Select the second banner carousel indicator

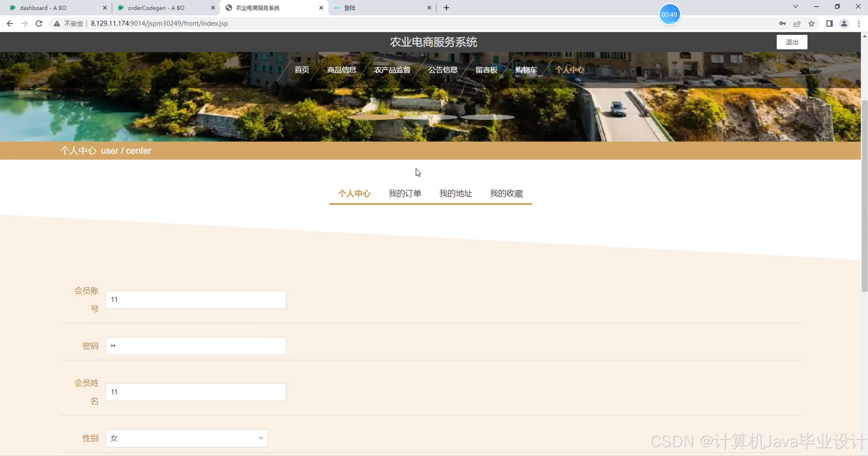pyautogui.click(x=430, y=117)
